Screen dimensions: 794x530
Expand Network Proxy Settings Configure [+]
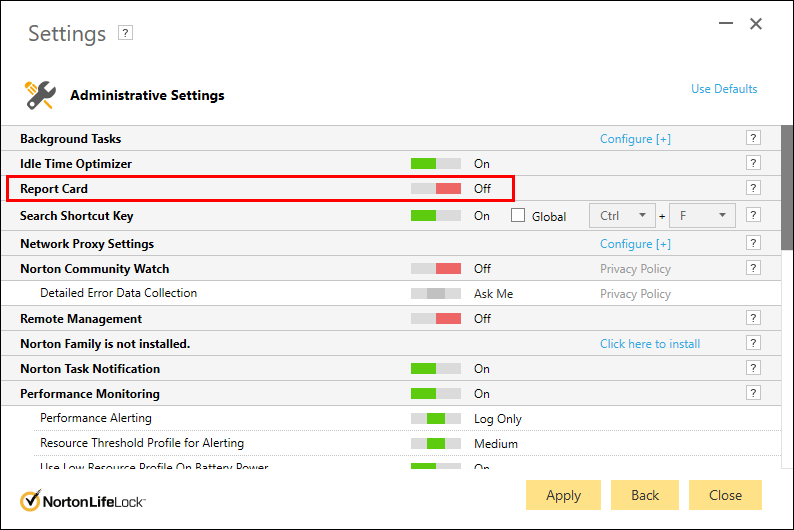point(635,244)
